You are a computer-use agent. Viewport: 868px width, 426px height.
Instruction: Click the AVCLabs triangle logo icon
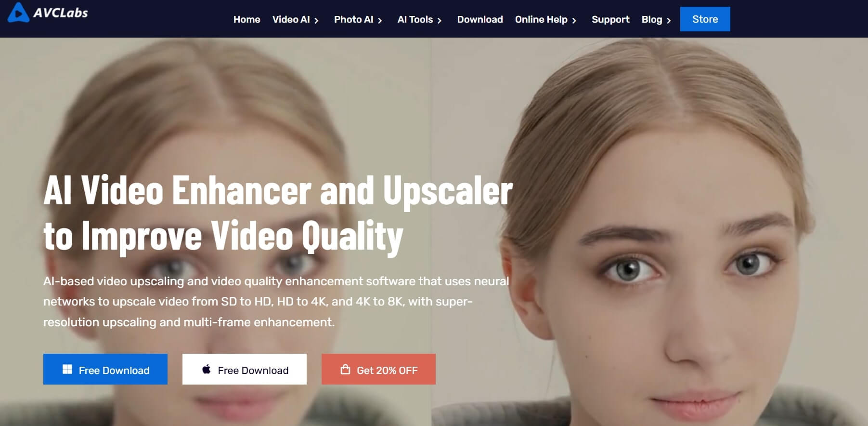click(18, 13)
